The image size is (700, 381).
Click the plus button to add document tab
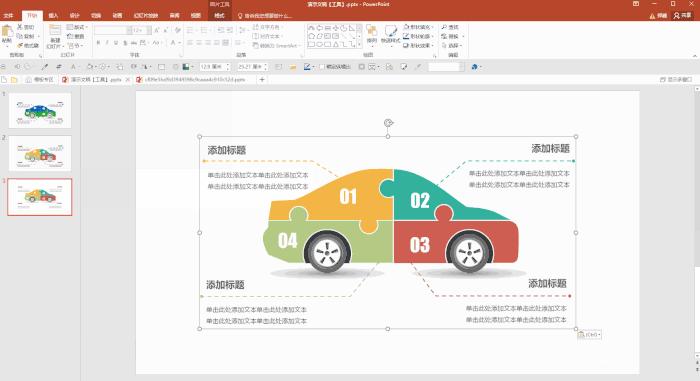262,80
